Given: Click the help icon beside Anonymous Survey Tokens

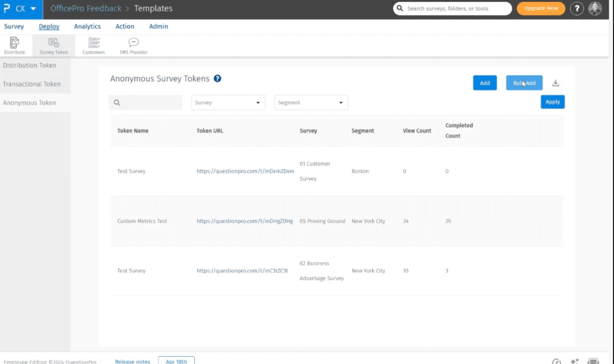Looking at the screenshot, I should point(218,79).
